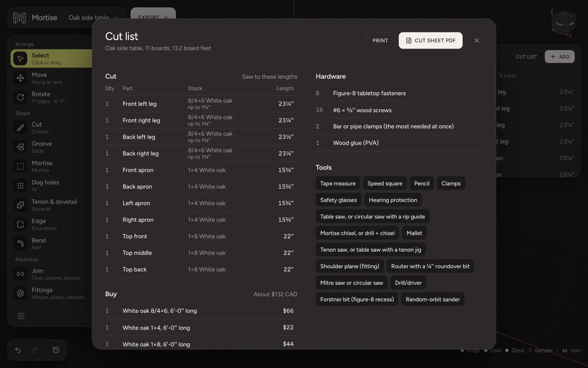Open the Cut List tab in parts panel
Screen dimensions: 588x368
526,57
